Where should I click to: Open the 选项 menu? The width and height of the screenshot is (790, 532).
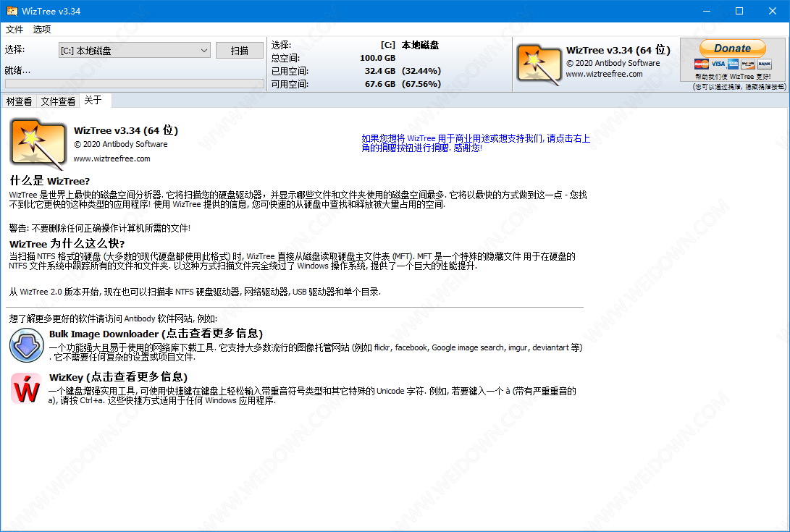coord(42,29)
